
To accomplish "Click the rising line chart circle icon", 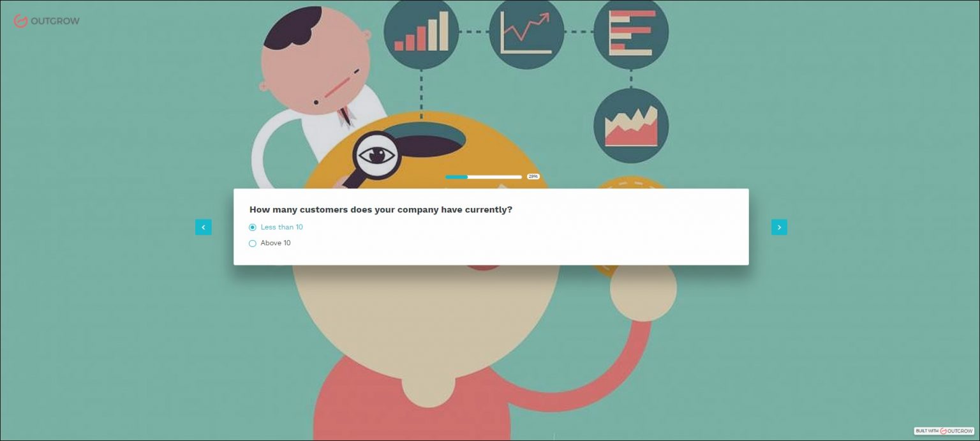I will click(526, 32).
